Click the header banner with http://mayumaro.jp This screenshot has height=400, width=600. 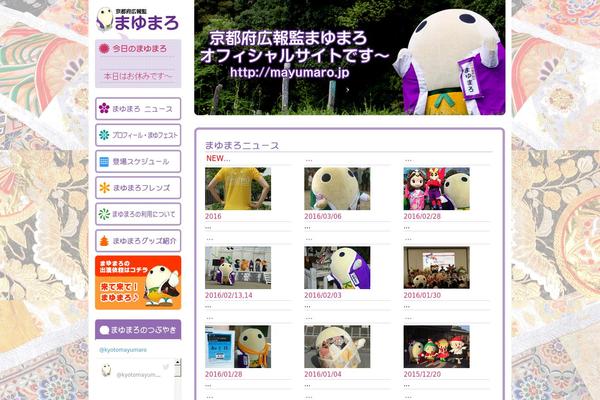click(350, 57)
